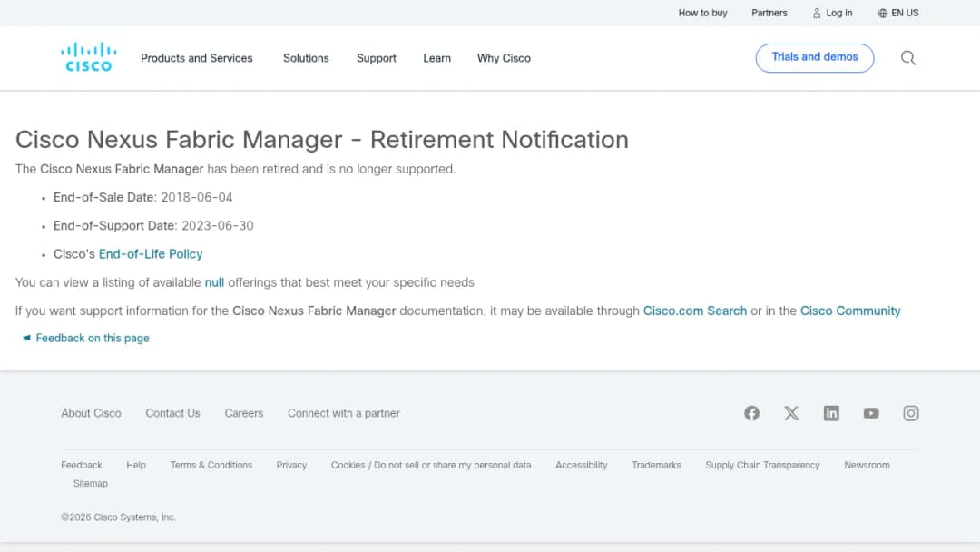Screen dimensions: 980x552
Task: Click the null offerings link
Action: click(x=214, y=282)
